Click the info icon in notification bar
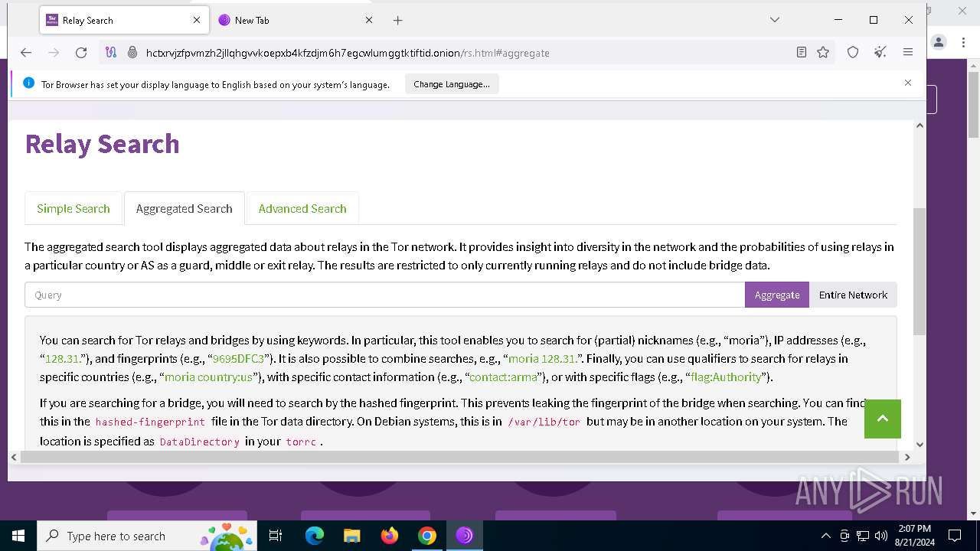 point(28,83)
